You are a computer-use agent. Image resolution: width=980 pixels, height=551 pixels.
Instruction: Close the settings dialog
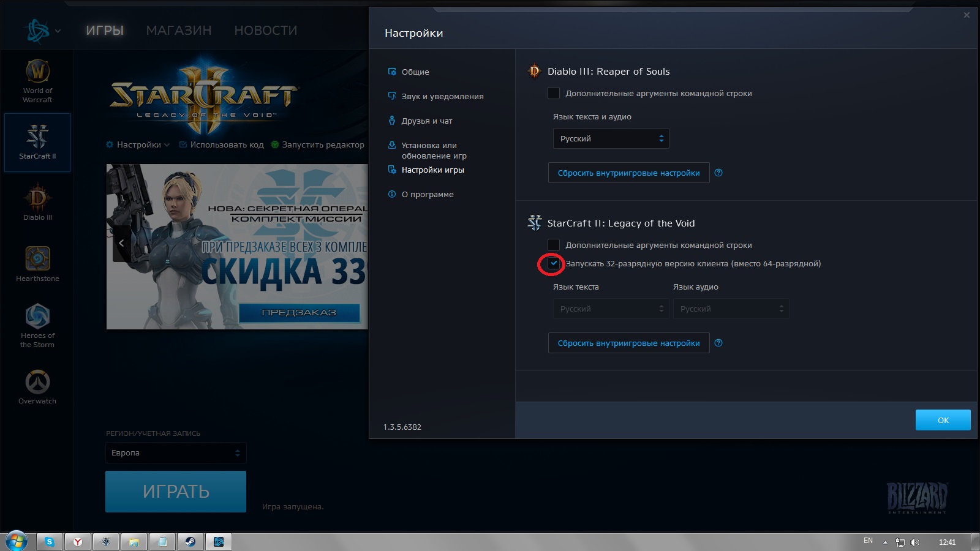[x=967, y=15]
